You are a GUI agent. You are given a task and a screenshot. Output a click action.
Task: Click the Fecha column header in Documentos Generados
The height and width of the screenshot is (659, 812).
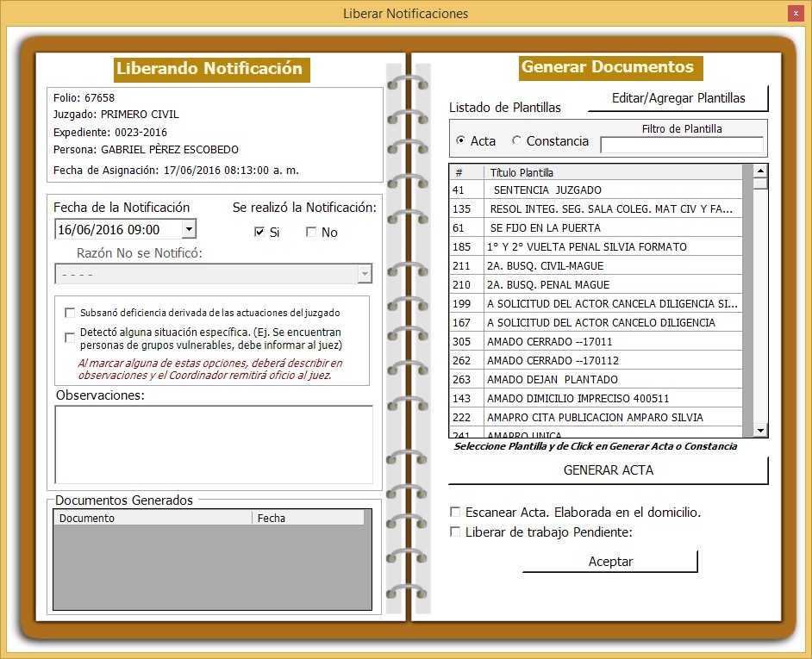[308, 519]
